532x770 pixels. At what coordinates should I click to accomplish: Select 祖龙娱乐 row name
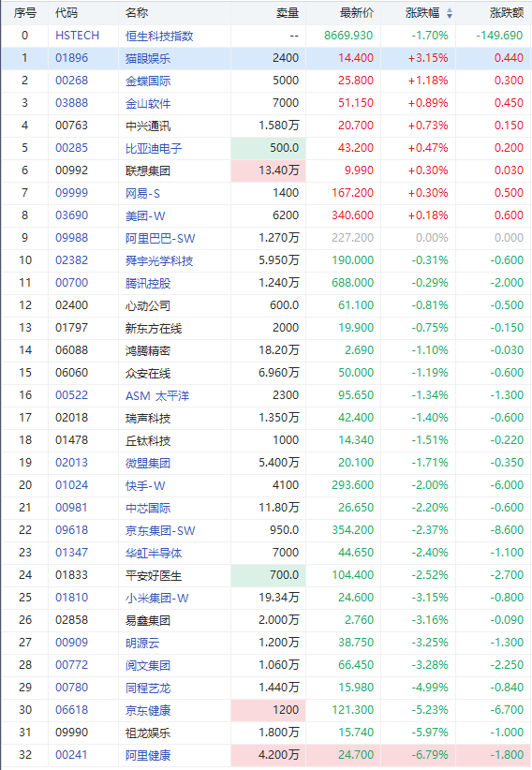148,733
